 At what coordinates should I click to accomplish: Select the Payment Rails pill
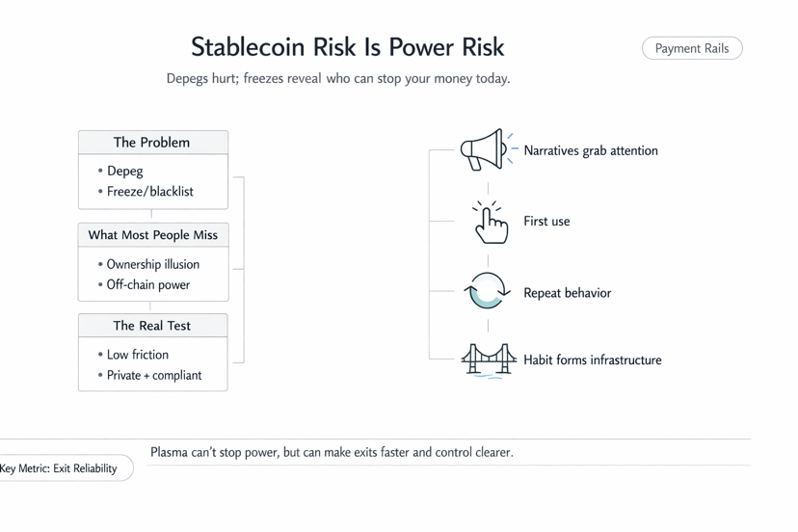point(692,48)
